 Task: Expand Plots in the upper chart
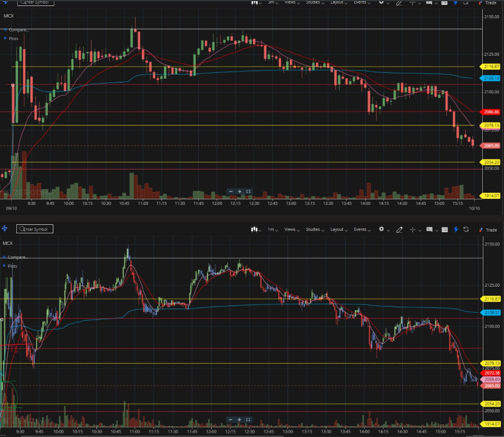(12, 38)
